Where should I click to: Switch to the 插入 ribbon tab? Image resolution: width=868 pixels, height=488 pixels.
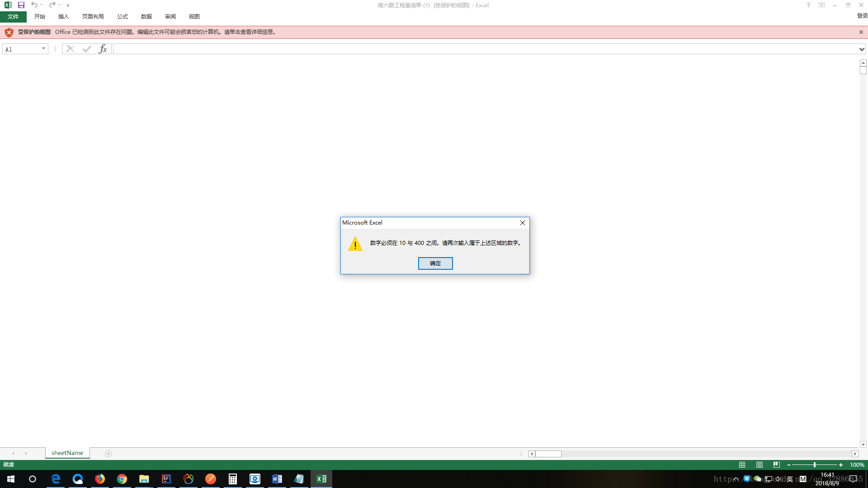[x=64, y=17]
